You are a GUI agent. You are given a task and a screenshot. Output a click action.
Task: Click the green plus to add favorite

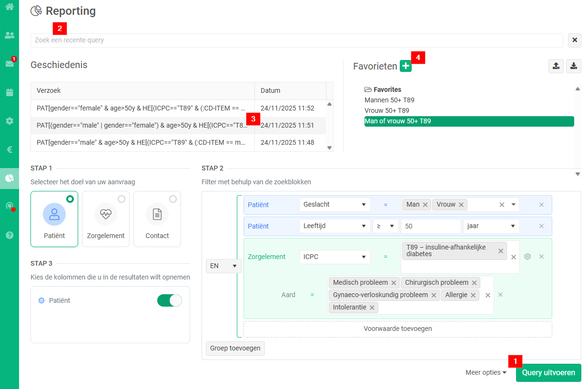point(405,66)
